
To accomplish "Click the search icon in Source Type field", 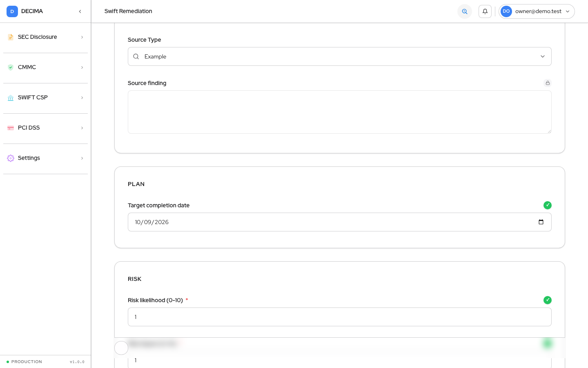I will pos(136,56).
